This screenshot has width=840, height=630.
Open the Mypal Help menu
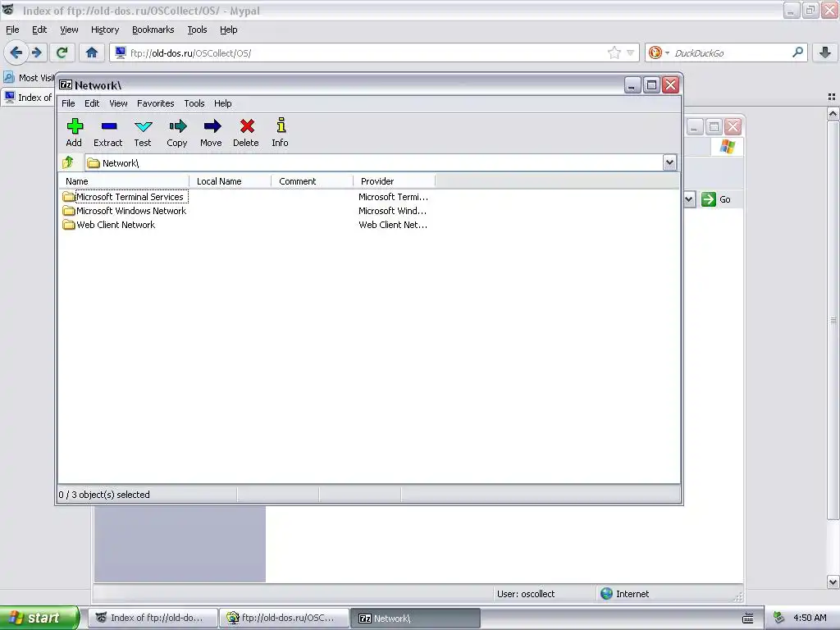[229, 30]
